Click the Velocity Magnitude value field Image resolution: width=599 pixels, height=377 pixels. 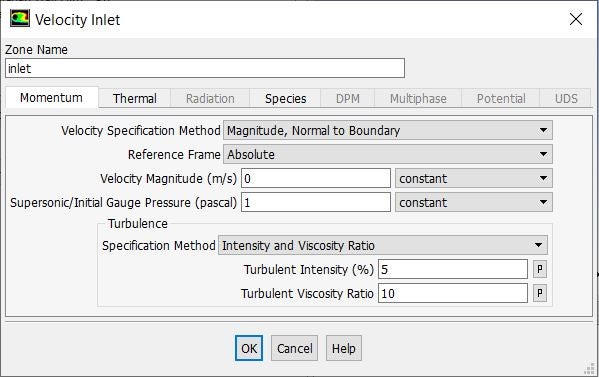316,178
